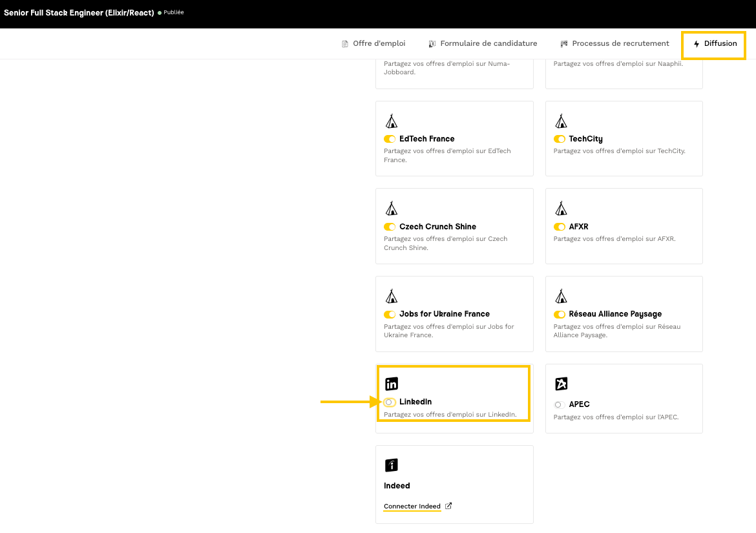Open the Processus de recrutement tab
The width and height of the screenshot is (756, 533).
tap(614, 44)
